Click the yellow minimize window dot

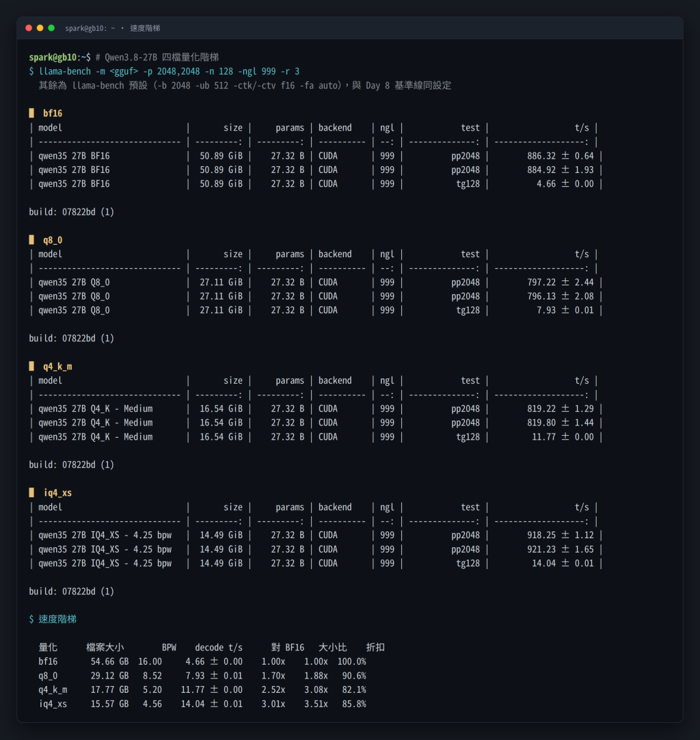[x=40, y=28]
